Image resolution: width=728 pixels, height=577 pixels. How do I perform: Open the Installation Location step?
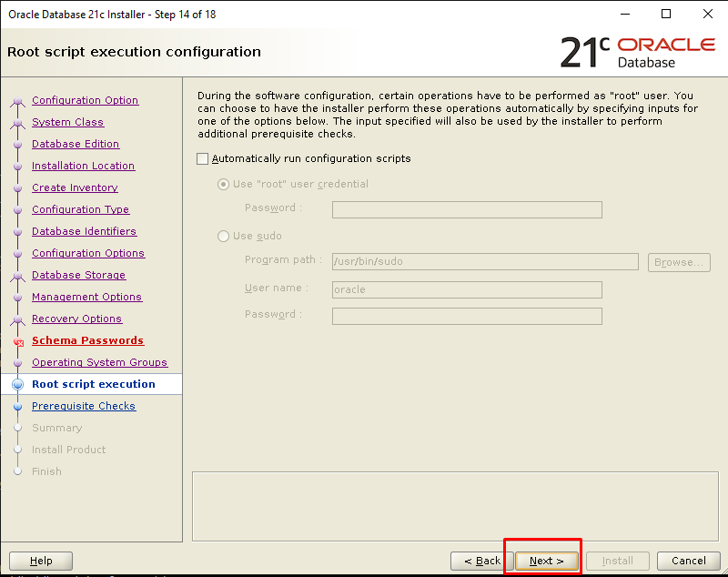(83, 166)
